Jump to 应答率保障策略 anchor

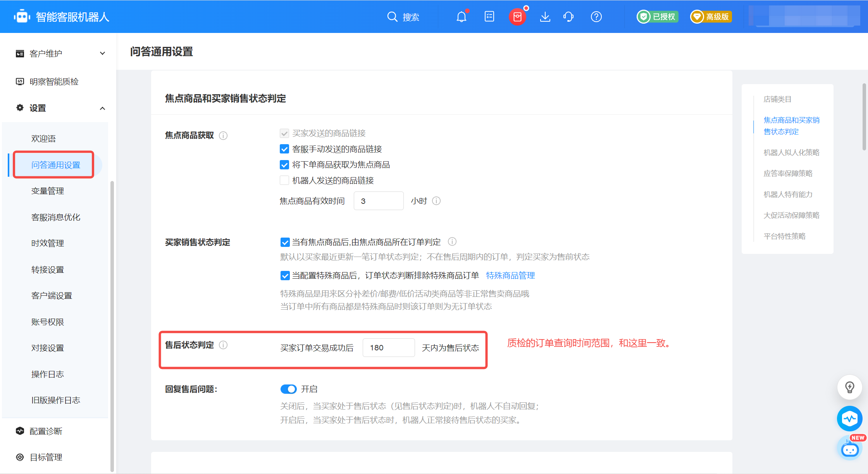pos(788,174)
